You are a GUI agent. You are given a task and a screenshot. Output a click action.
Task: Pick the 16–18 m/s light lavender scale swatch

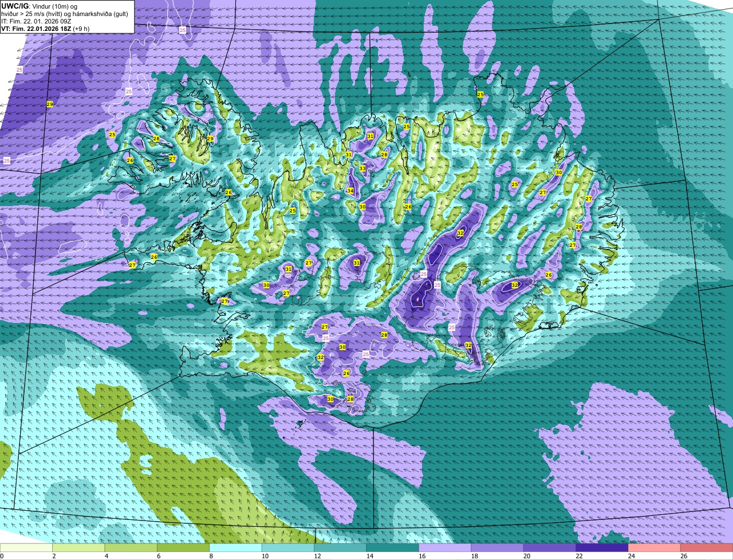click(x=445, y=547)
